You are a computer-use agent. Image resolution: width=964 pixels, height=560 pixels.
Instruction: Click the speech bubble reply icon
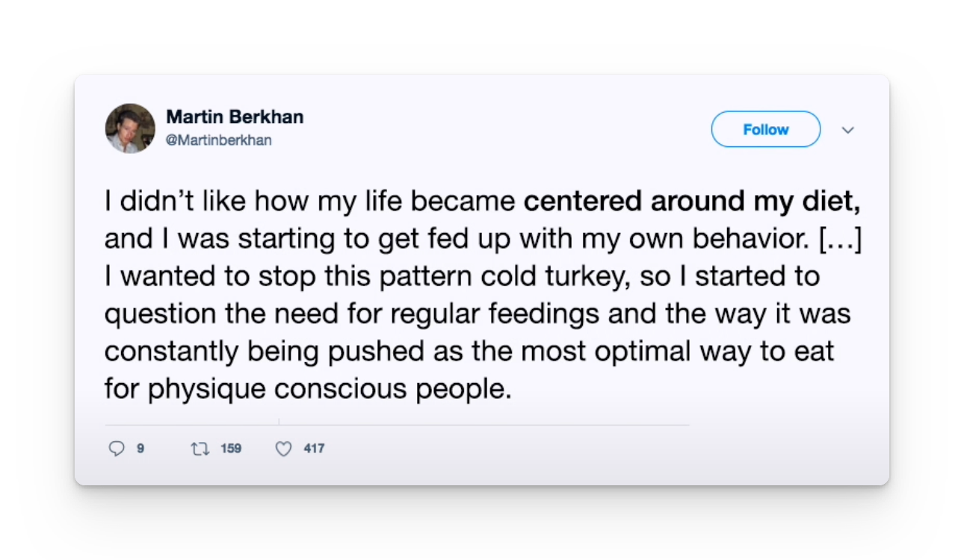click(x=117, y=448)
